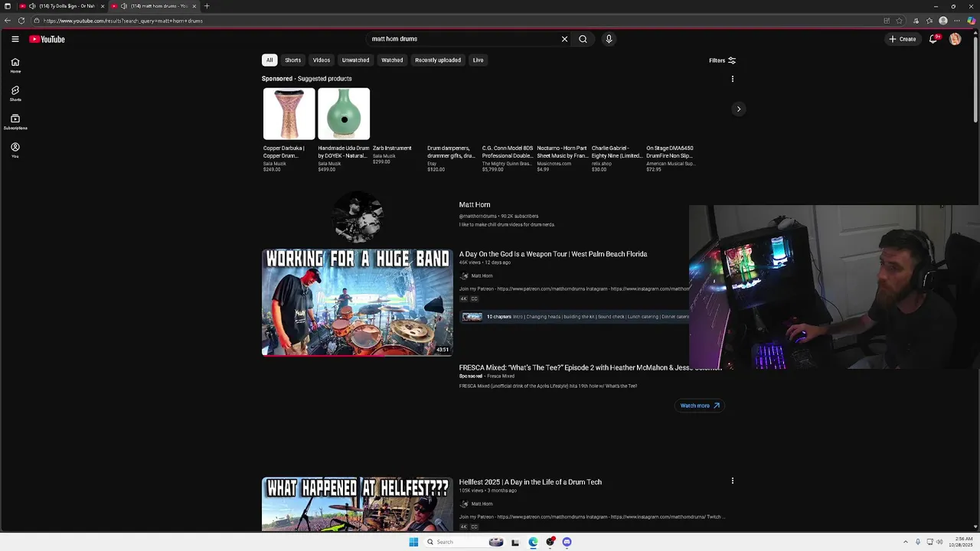
Task: Close the matt horn drums browser tab
Action: click(x=194, y=6)
